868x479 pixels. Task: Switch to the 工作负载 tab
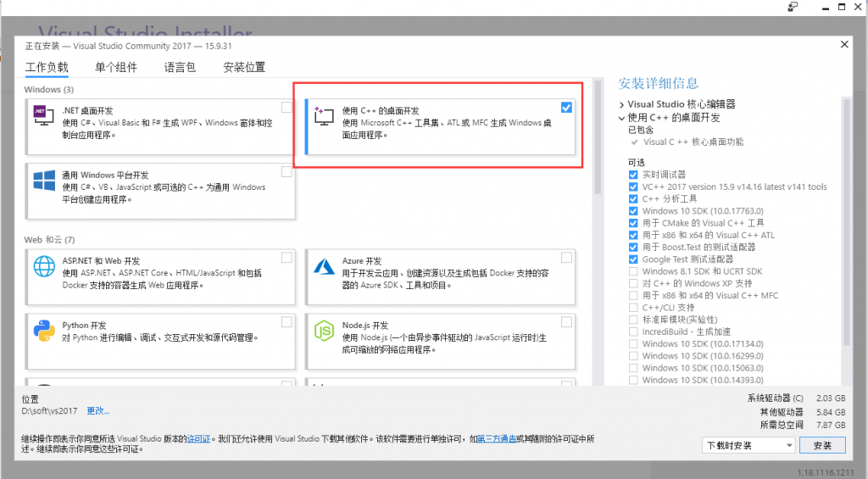click(47, 68)
